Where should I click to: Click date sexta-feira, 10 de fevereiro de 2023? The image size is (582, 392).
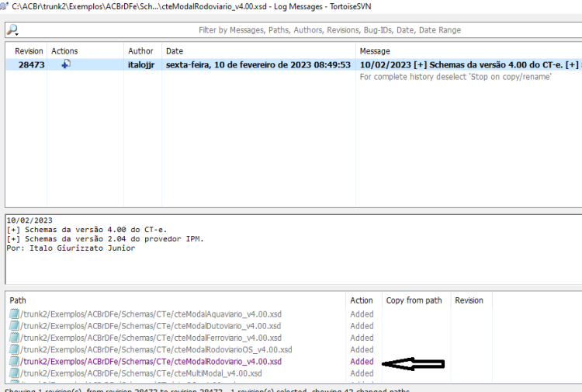point(258,64)
